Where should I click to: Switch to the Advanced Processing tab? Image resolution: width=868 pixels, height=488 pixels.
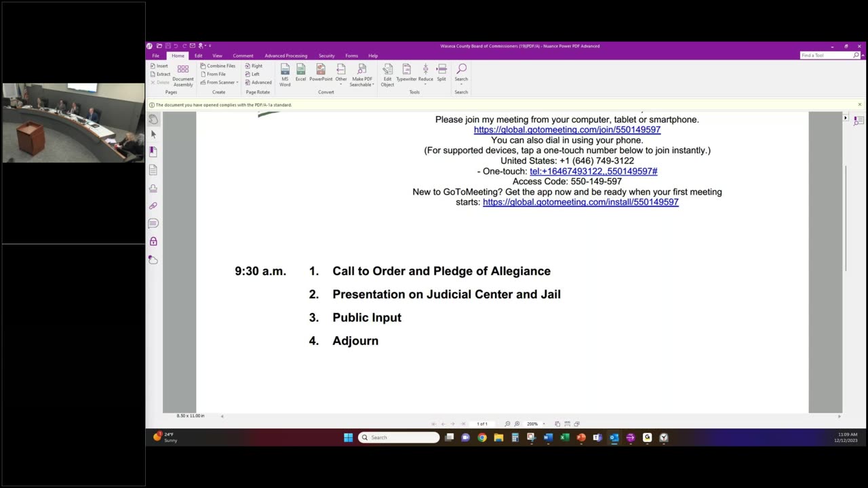286,56
